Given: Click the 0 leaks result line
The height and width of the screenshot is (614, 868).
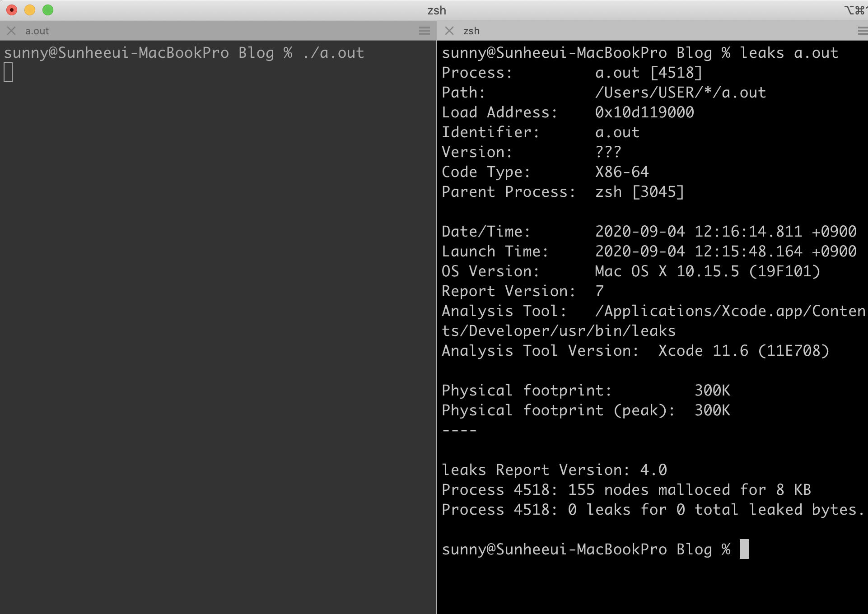Looking at the screenshot, I should pos(653,510).
